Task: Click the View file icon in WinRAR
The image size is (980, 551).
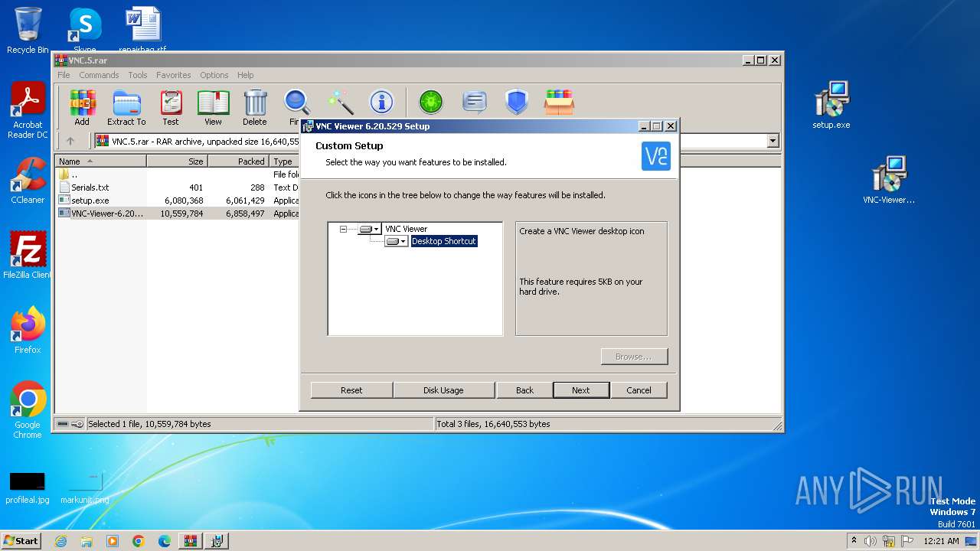Action: pos(213,107)
